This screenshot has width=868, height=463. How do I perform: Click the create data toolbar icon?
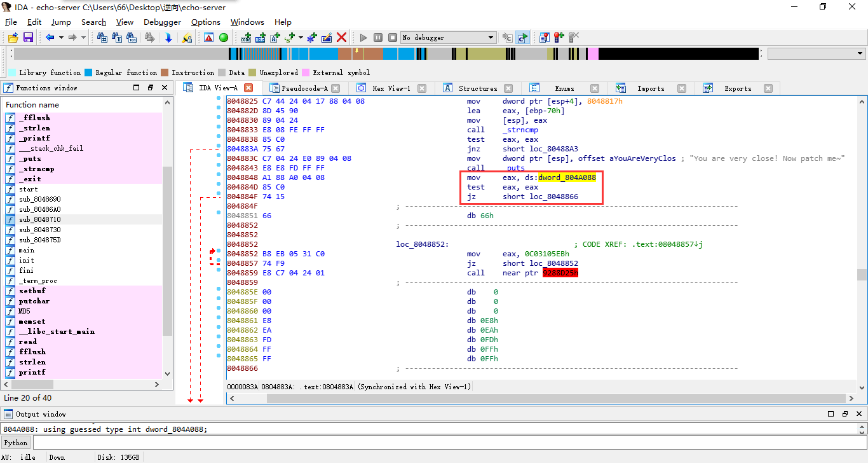pyautogui.click(x=259, y=38)
